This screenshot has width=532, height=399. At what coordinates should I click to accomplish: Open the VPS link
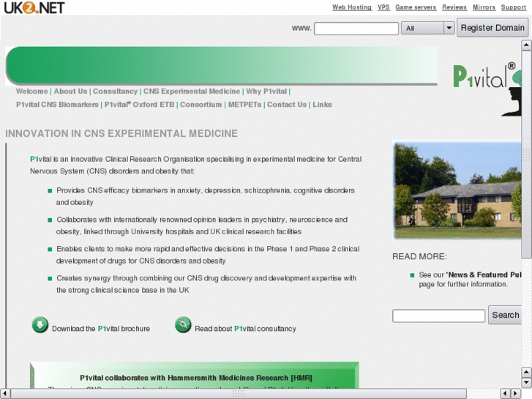383,7
